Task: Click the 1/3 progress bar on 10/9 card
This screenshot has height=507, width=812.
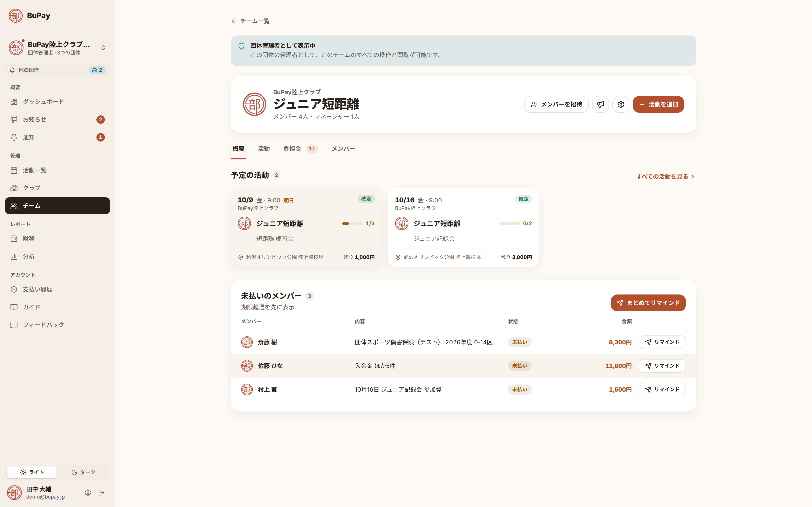Action: (x=352, y=223)
